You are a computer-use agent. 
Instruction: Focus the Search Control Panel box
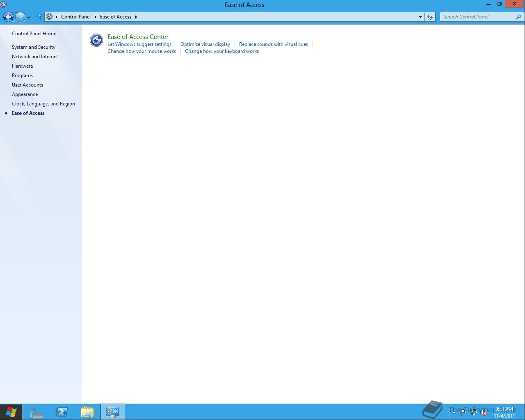(478, 17)
